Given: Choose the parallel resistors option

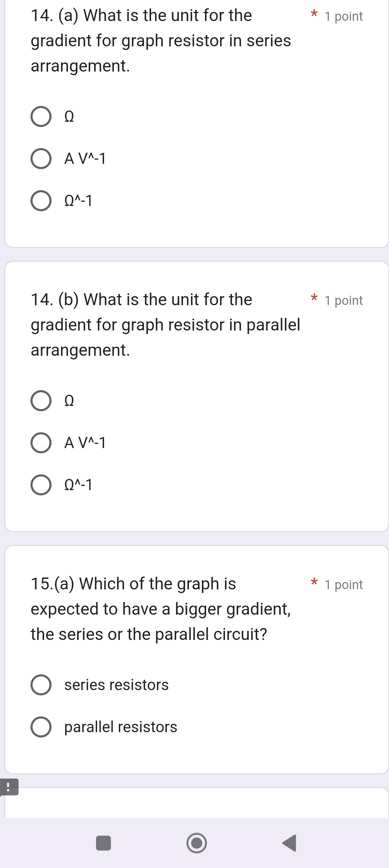Looking at the screenshot, I should (x=41, y=727).
